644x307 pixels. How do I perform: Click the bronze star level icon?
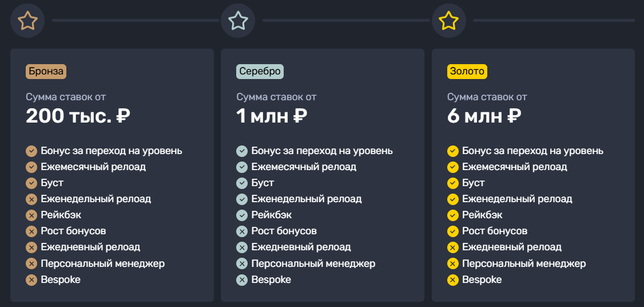27,21
